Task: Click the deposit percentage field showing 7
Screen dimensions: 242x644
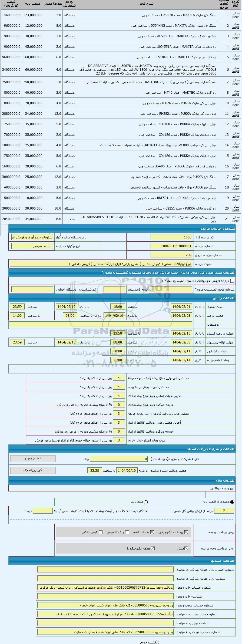Action: coord(224,511)
